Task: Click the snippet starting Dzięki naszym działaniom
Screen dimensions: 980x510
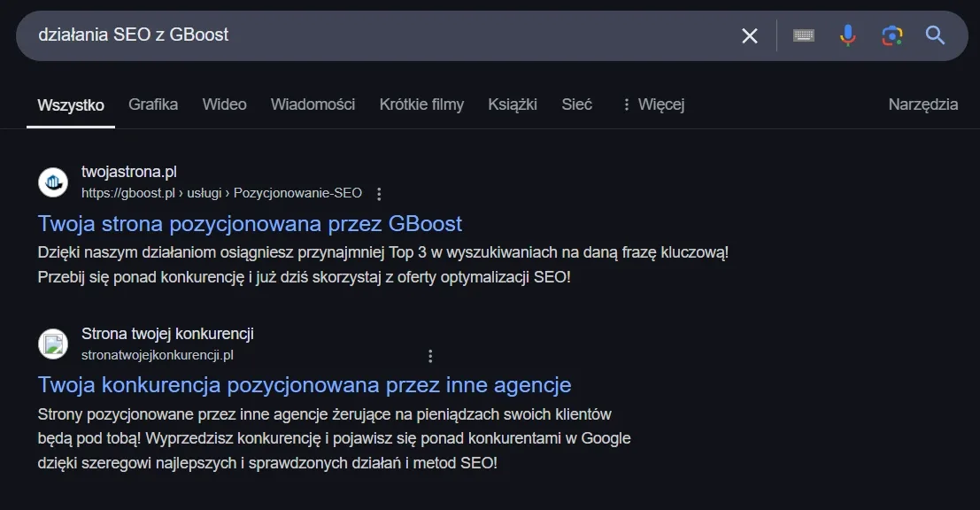Action: pos(383,265)
